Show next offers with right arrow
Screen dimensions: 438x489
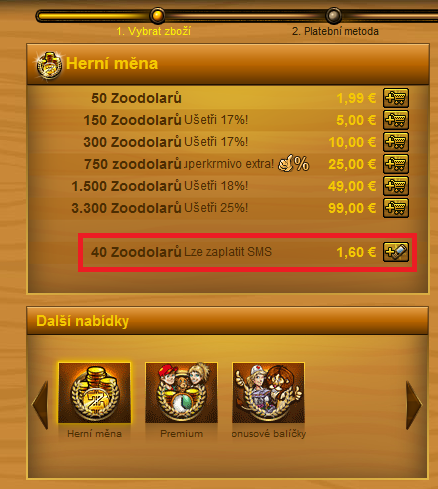(414, 405)
